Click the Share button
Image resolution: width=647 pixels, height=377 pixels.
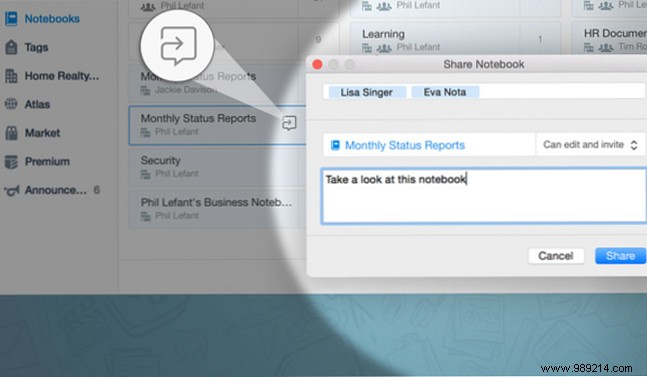[x=620, y=256]
